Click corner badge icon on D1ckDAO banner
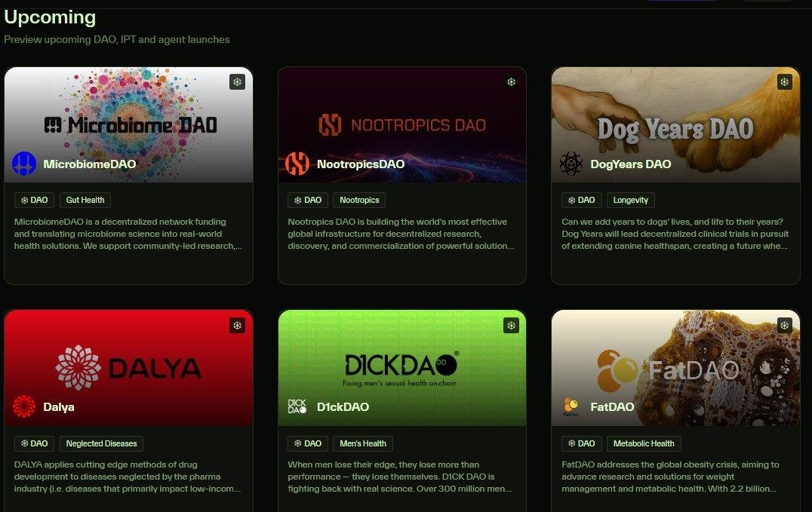 tap(511, 326)
